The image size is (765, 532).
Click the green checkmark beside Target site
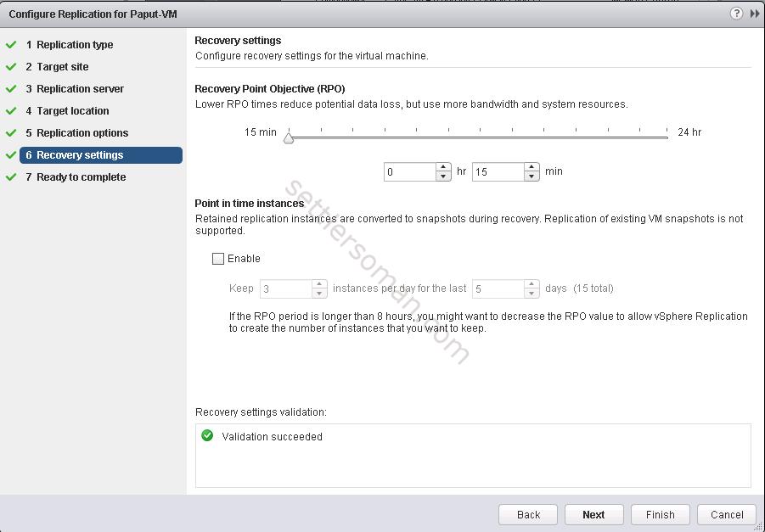(11, 67)
